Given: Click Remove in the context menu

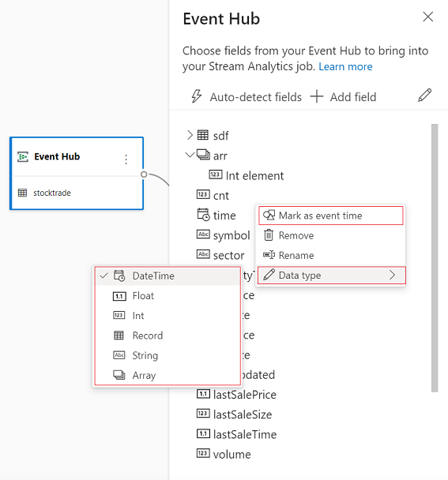Looking at the screenshot, I should [x=331, y=235].
